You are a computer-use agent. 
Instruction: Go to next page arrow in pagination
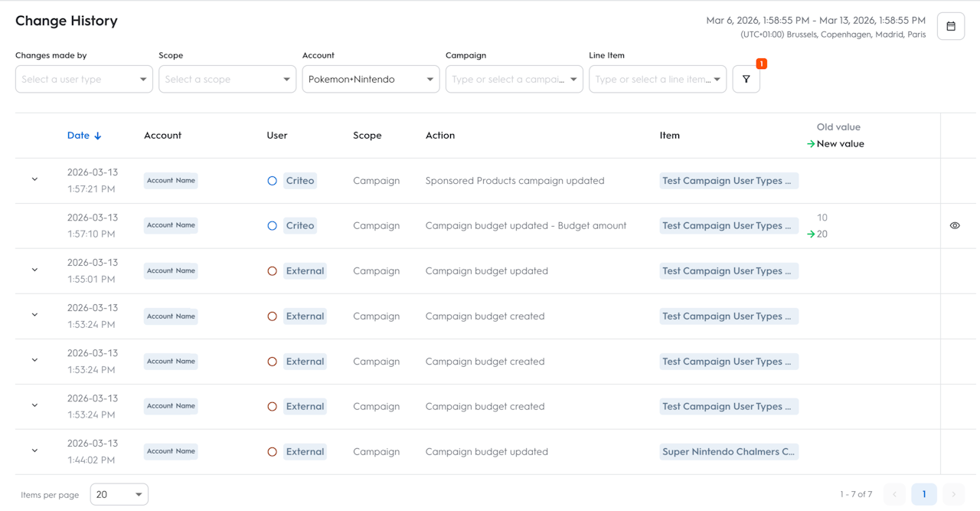pyautogui.click(x=953, y=494)
